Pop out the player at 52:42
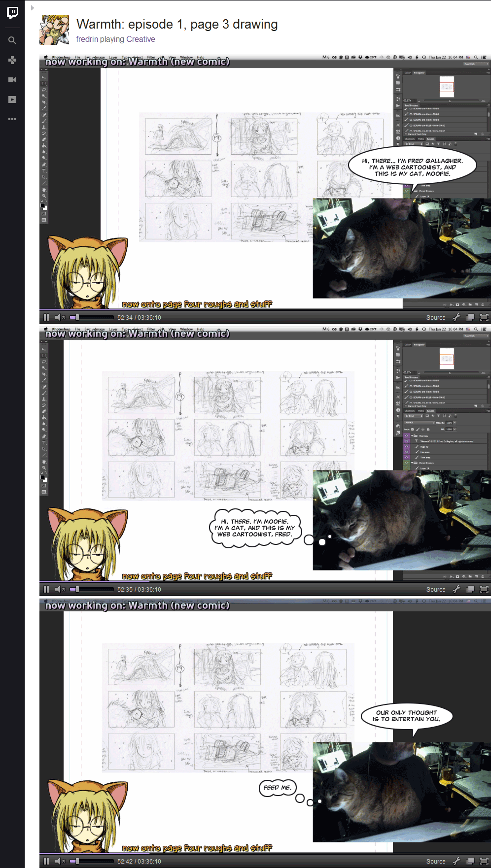Viewport: 491px width, 868px height. (470, 861)
